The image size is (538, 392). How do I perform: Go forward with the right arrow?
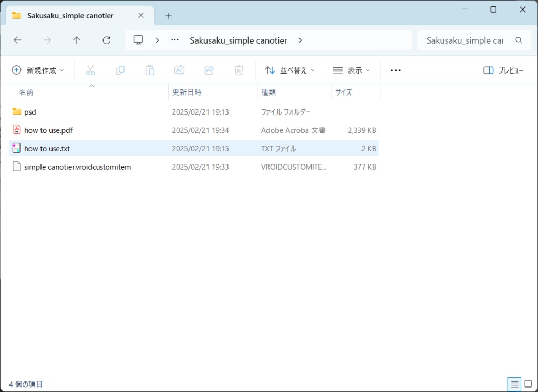click(47, 40)
